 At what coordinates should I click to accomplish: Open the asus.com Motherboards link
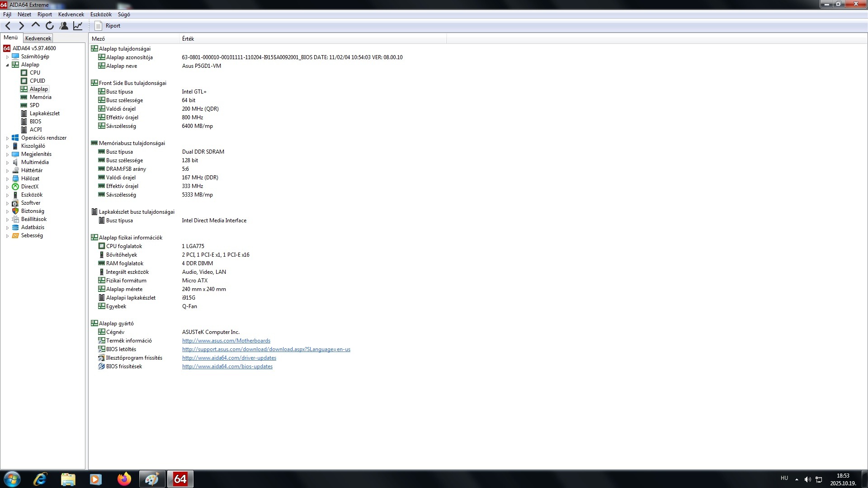click(226, 341)
